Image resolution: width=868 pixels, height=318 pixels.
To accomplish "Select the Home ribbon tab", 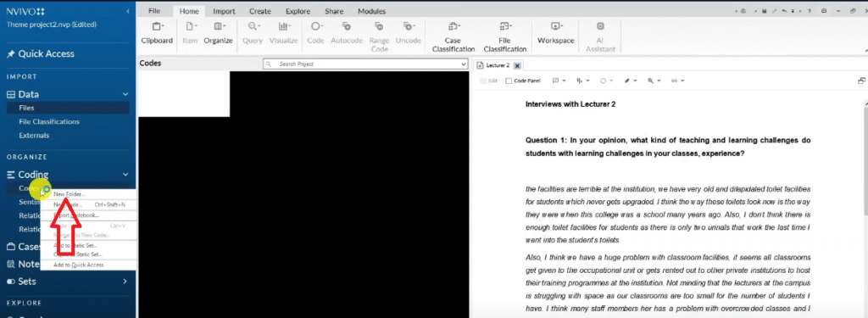I will (189, 11).
